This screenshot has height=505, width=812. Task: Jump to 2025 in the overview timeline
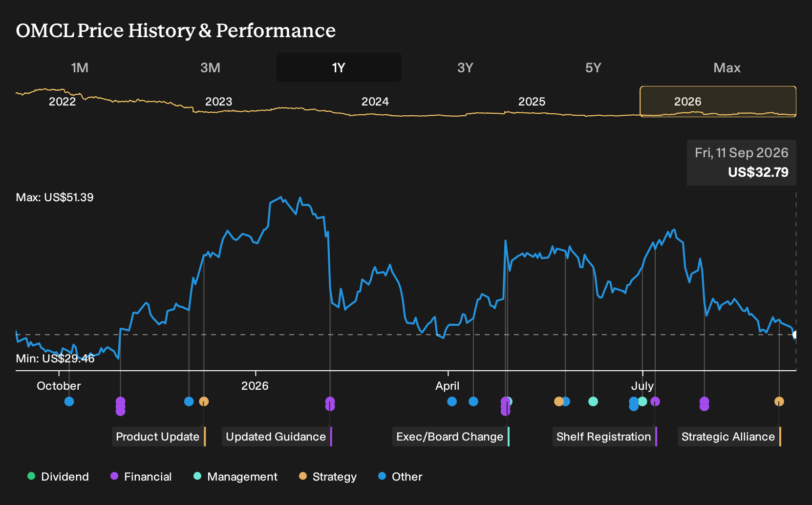[x=532, y=102]
